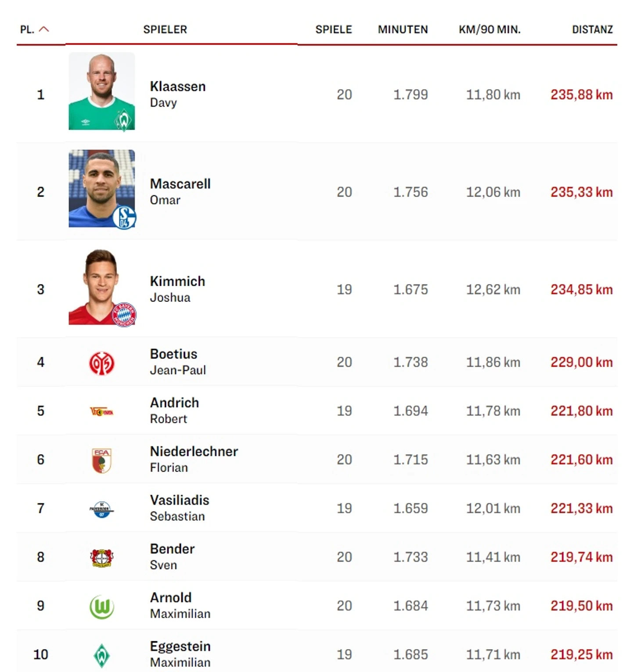The height and width of the screenshot is (672, 641).
Task: Sort table by KM/90 MIN. column header
Action: pyautogui.click(x=490, y=29)
